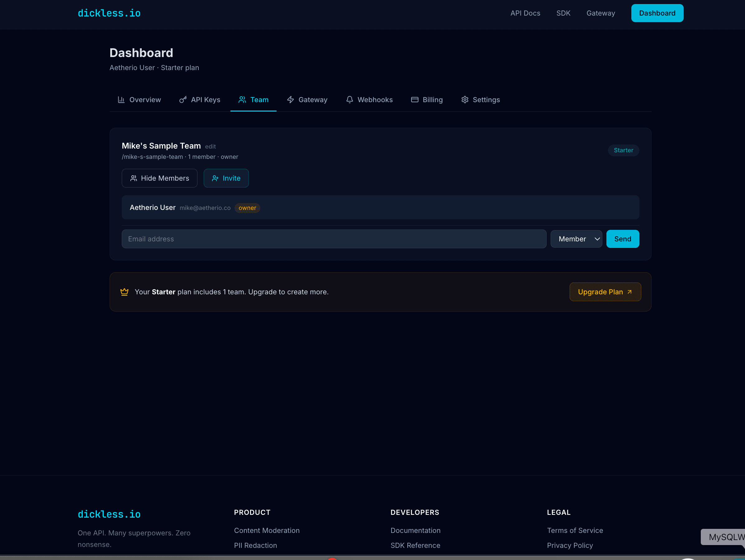
Task: Select SDK in the navigation bar
Action: coord(563,13)
